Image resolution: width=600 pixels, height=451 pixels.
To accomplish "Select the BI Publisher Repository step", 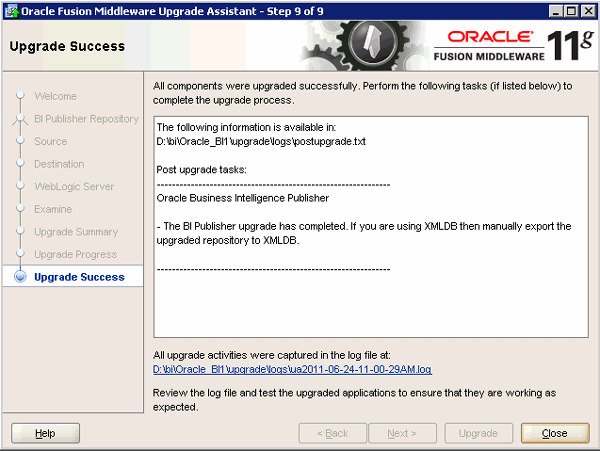I will click(x=86, y=119).
